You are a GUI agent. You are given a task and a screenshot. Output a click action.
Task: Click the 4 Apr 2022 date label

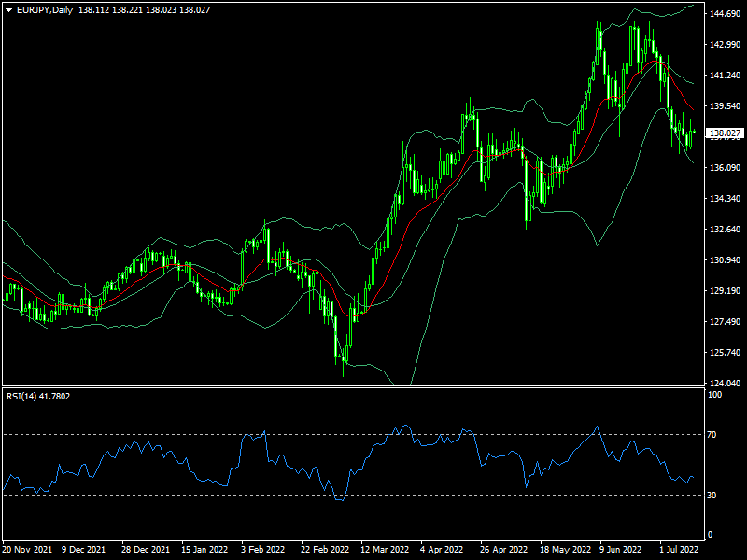tap(442, 549)
